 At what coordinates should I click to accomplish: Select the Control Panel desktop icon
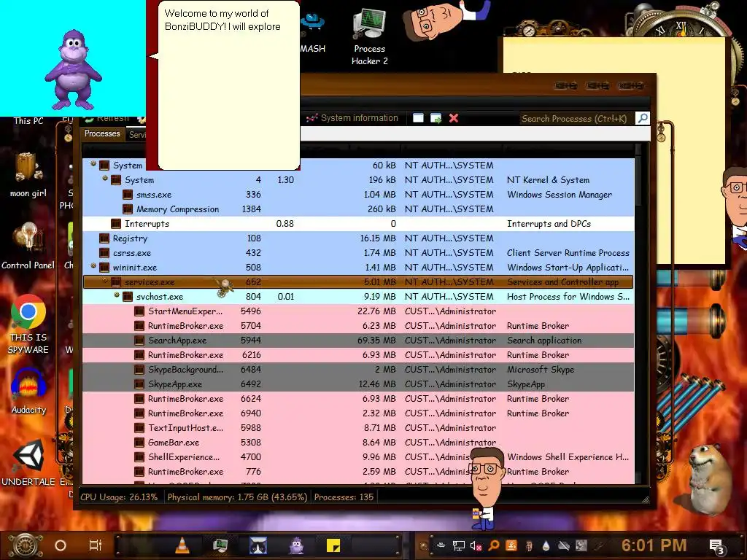pos(28,246)
